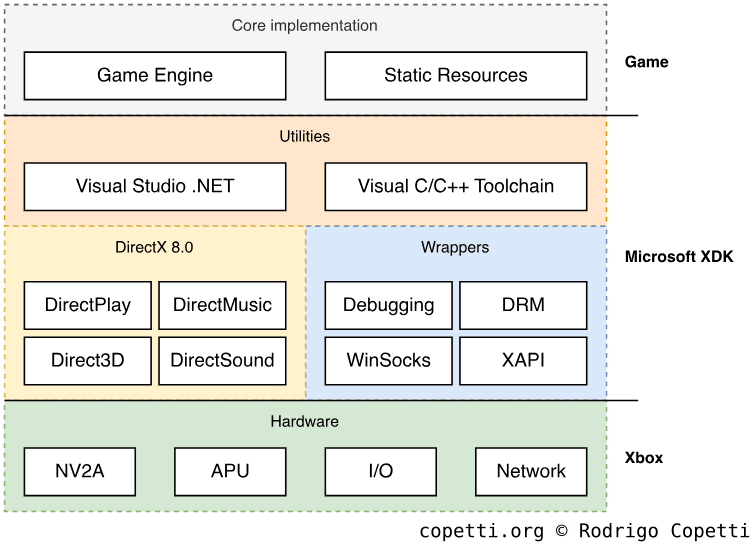
Task: Click the 'DirectX 8.0' heading
Action: pos(154,247)
